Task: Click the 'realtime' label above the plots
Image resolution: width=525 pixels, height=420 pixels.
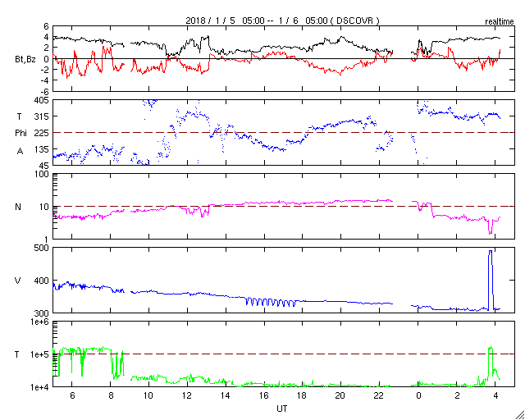Action: (500, 22)
